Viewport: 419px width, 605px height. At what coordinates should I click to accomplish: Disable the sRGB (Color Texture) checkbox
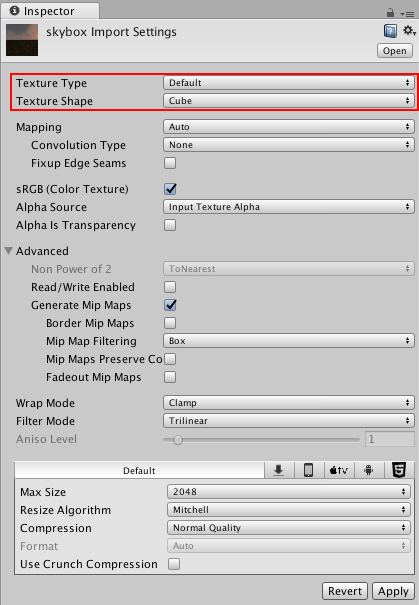click(x=170, y=189)
